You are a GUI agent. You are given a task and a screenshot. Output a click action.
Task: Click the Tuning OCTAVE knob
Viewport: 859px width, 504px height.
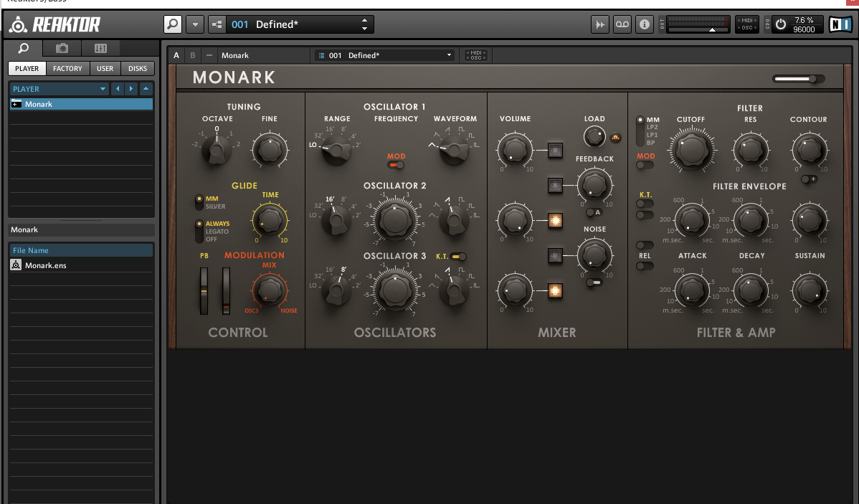tap(217, 150)
